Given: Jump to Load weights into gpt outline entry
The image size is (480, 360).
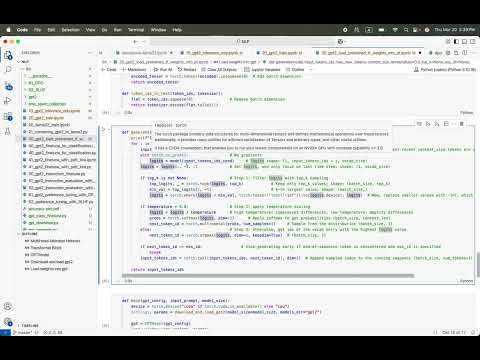Looking at the screenshot, I should (46, 269).
